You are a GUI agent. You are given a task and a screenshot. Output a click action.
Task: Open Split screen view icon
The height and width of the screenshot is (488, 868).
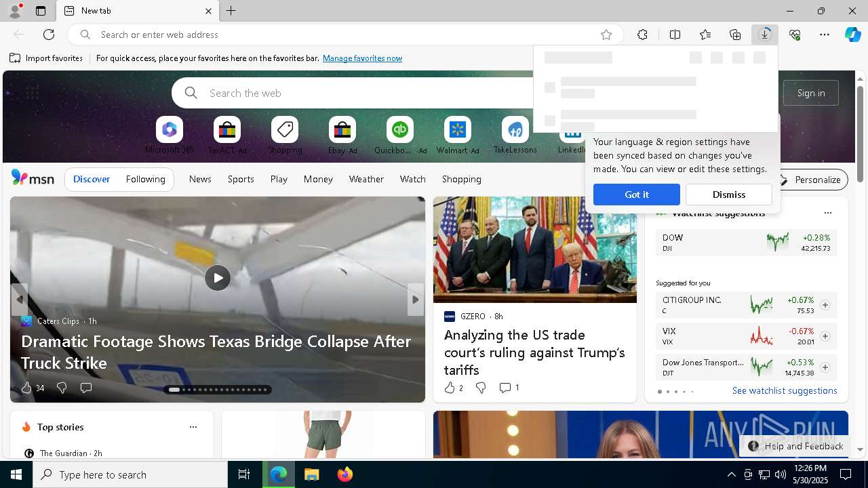coord(675,35)
